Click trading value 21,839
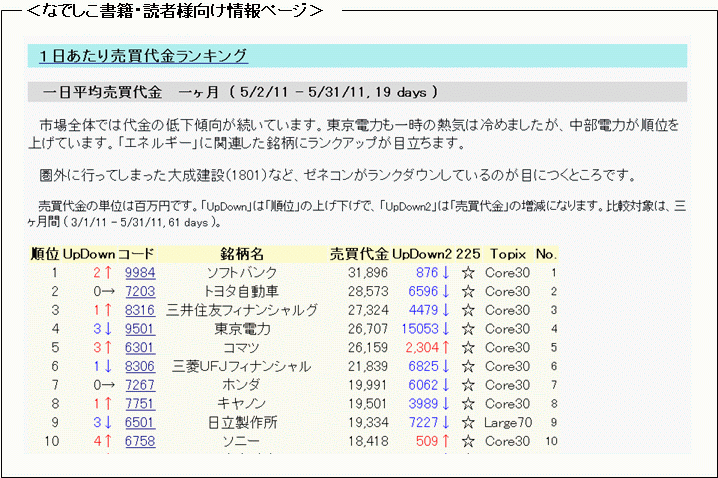The width and height of the screenshot is (718, 478). [x=368, y=367]
